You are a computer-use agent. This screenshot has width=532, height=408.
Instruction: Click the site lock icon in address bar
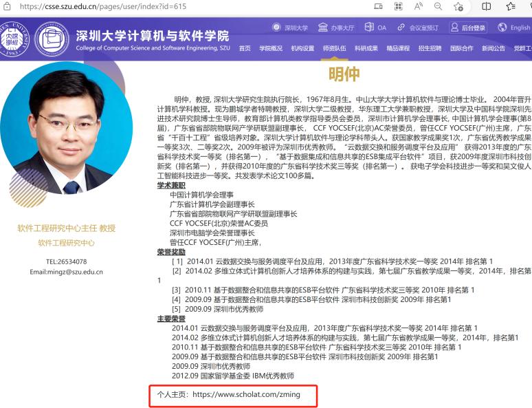click(x=7, y=6)
